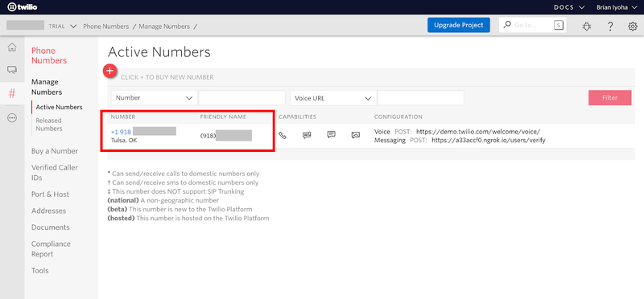Open the home dashboard sidebar icon
The width and height of the screenshot is (644, 299).
tap(12, 47)
